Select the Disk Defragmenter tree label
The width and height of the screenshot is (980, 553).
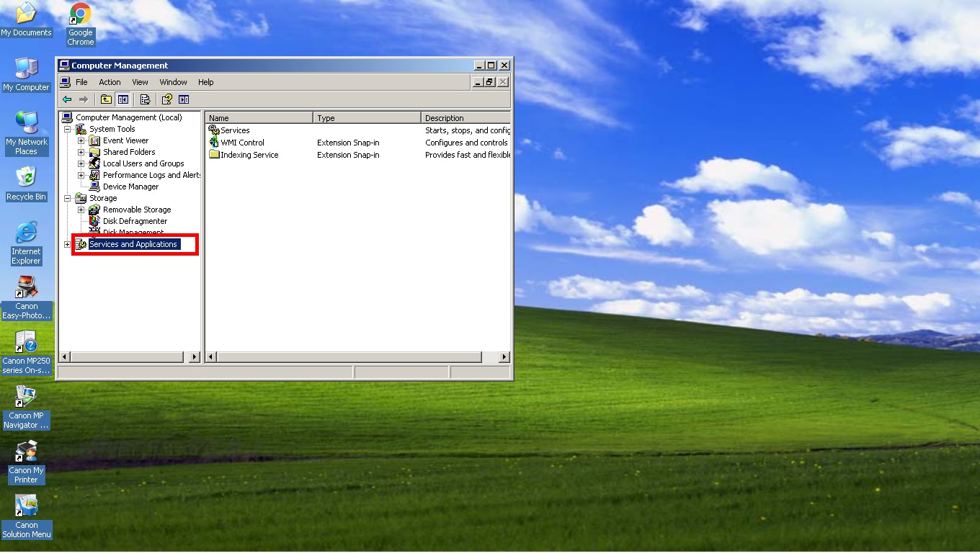pyautogui.click(x=135, y=221)
